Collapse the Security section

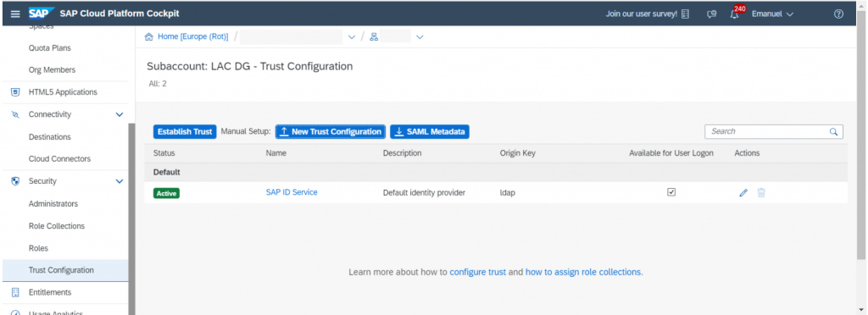[119, 181]
